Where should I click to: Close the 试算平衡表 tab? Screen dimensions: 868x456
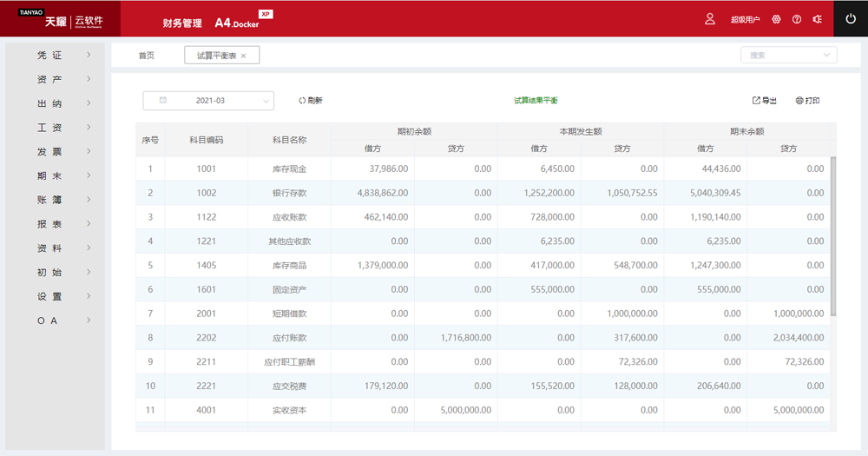pos(244,56)
